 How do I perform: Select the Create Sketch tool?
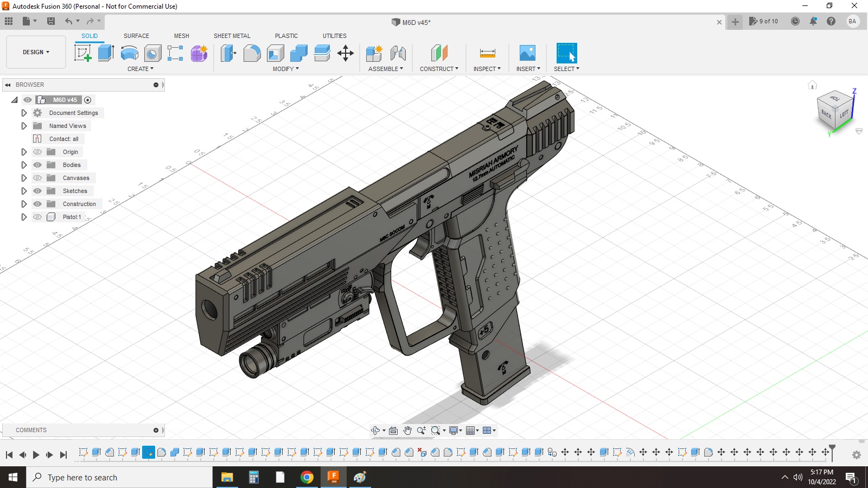[x=82, y=53]
